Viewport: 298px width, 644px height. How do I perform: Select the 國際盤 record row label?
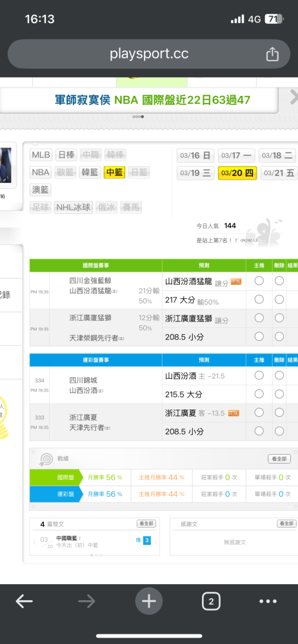(56, 477)
